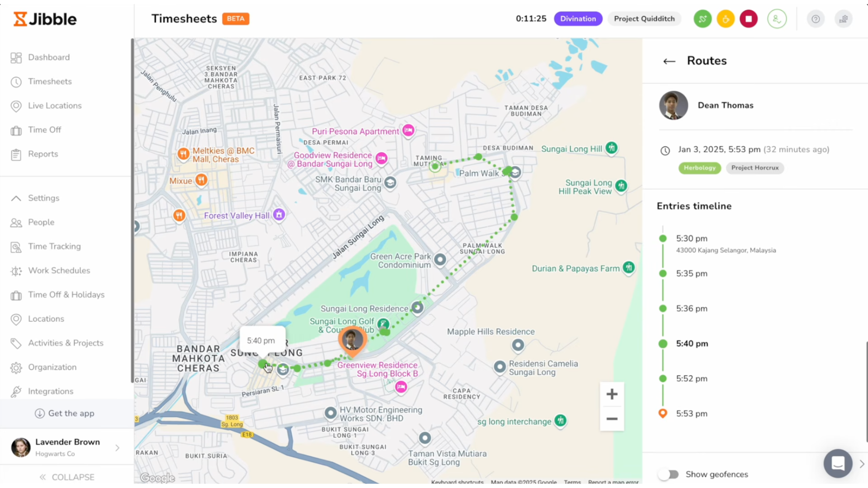
Task: Collapse the sidebar
Action: 67,477
